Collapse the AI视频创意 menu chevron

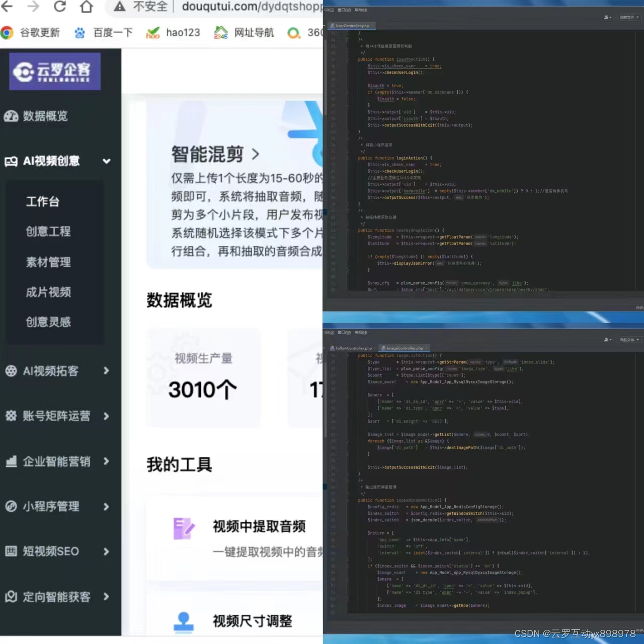[107, 162]
